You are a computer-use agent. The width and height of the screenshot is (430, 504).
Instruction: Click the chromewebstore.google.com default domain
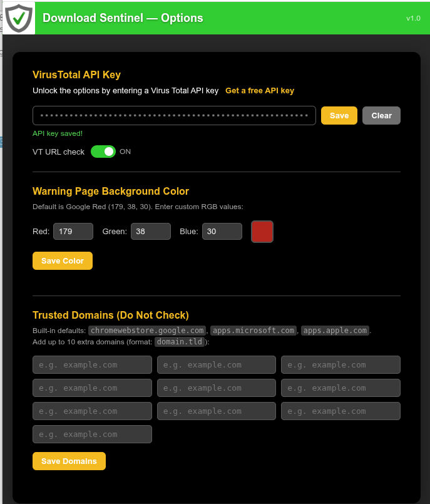[147, 331]
